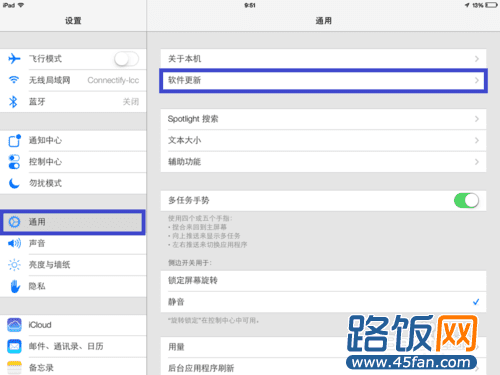
Task: Tap the brightness sun icon
Action: [x=14, y=265]
